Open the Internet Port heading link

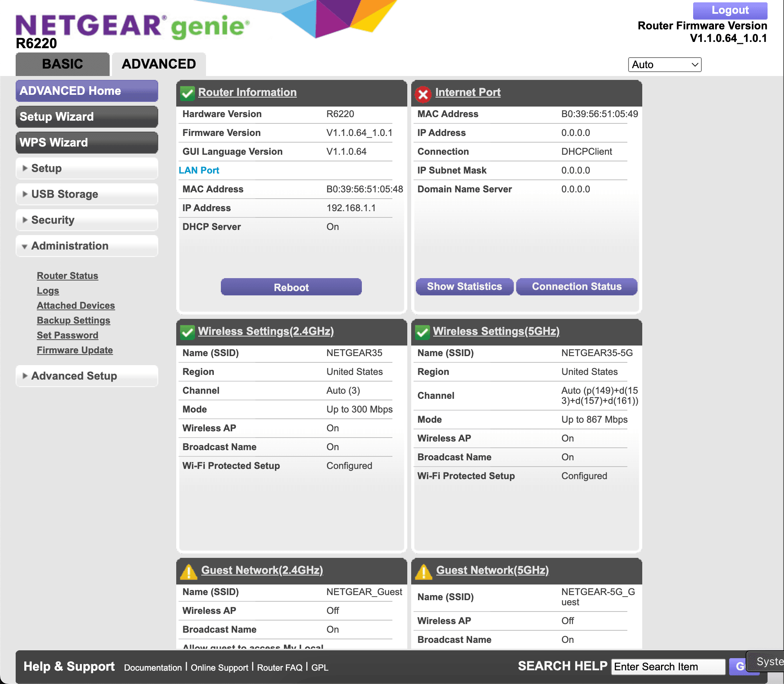pos(468,92)
